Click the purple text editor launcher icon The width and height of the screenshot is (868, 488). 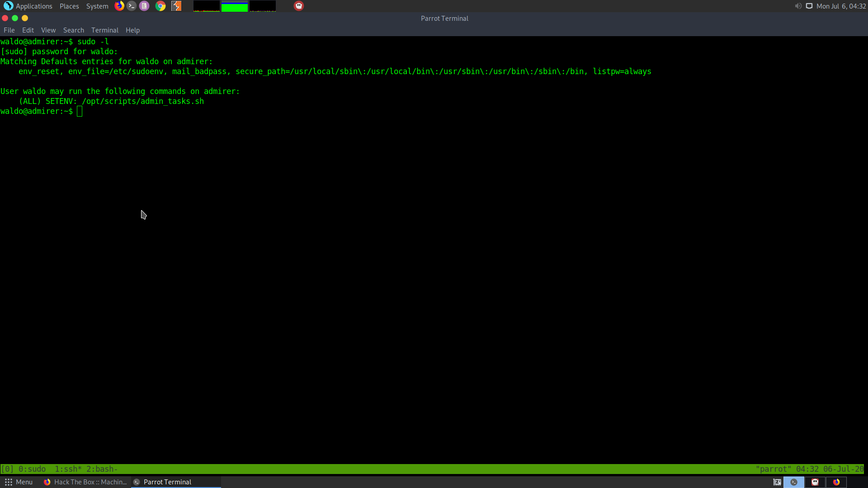144,6
